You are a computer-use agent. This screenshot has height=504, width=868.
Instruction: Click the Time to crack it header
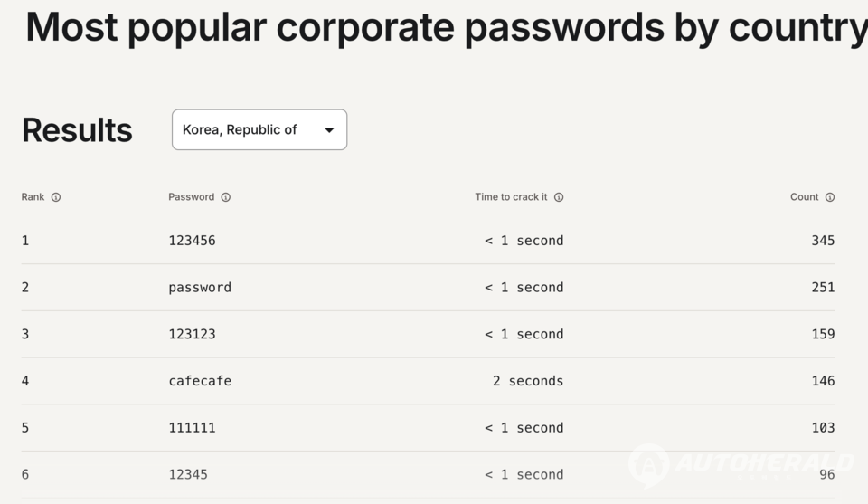pos(511,196)
